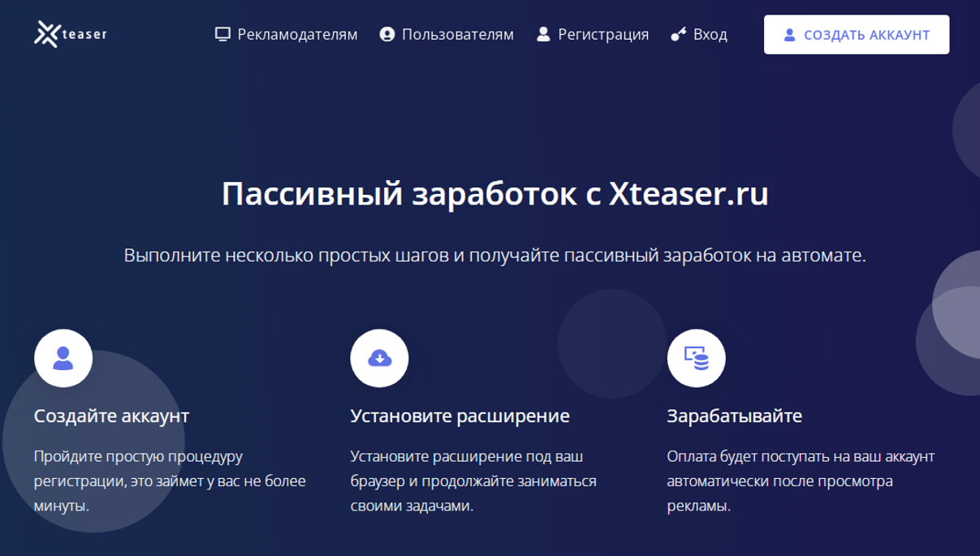Click the paragraph starting with Пройдите простую

[x=170, y=481]
